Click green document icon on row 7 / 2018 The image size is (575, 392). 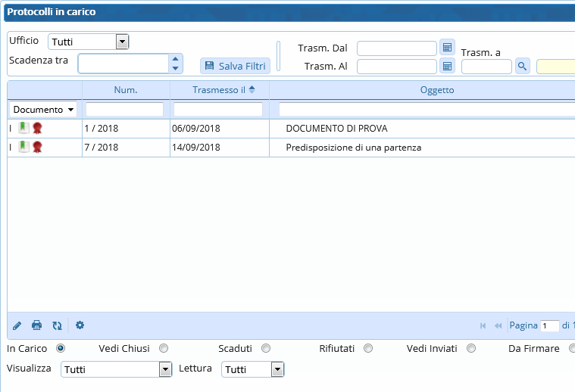[x=23, y=147]
